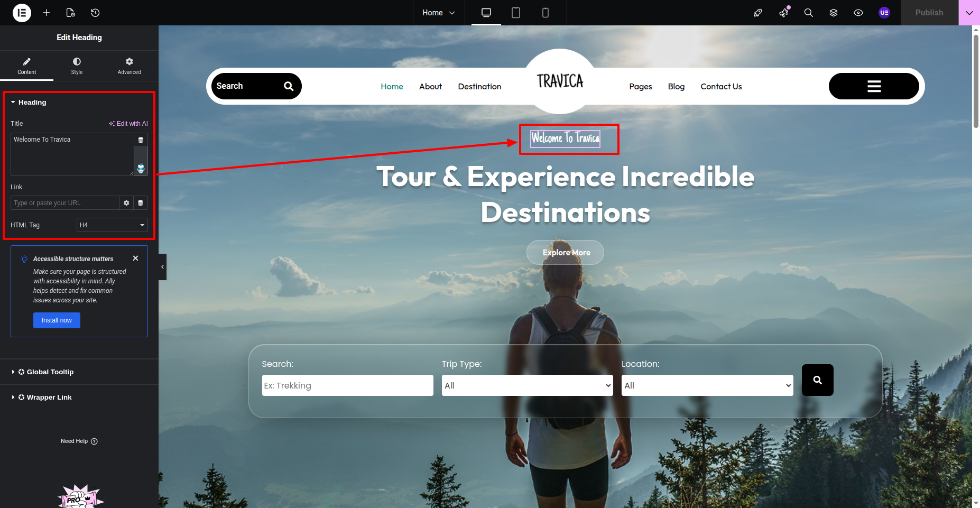The width and height of the screenshot is (980, 508).
Task: Click dynamic tags icon beside Link field
Action: point(141,203)
